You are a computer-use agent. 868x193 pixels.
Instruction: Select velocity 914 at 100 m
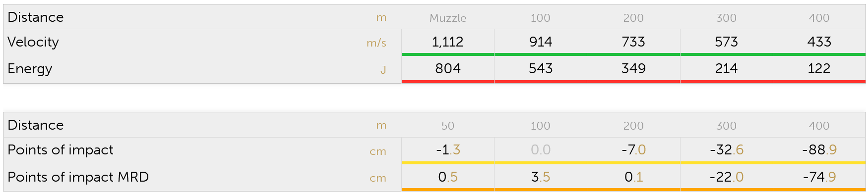(x=540, y=42)
